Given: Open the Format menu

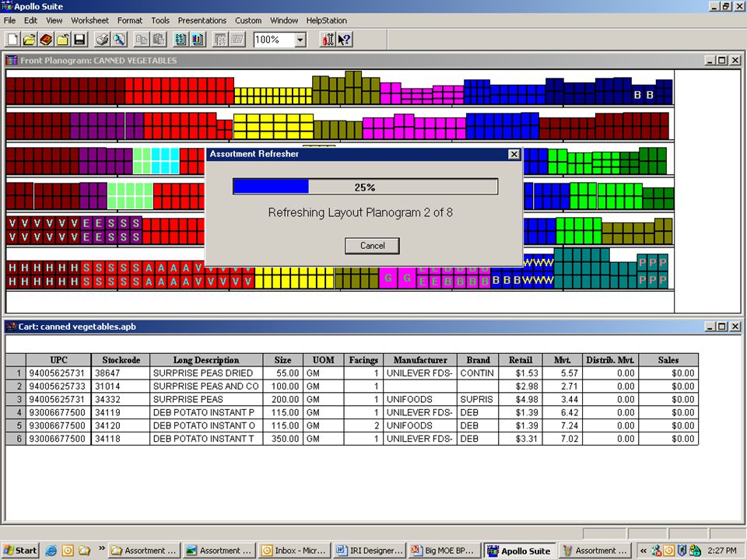Looking at the screenshot, I should 130,20.
